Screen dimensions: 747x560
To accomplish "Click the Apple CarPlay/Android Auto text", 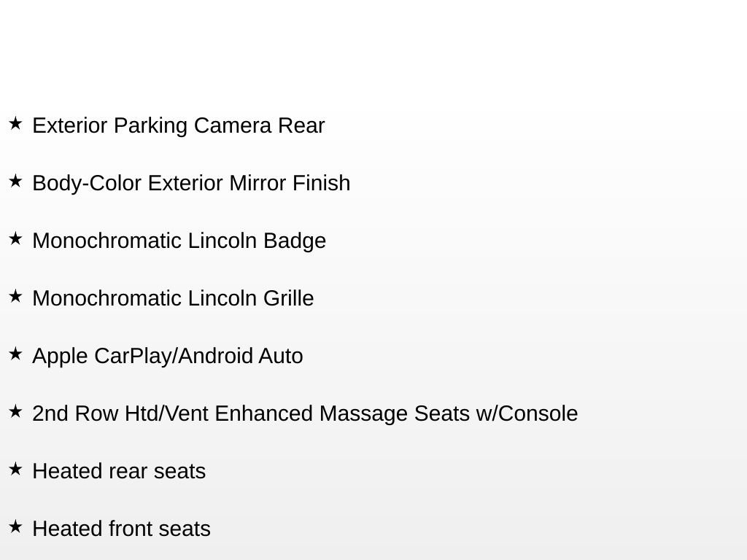I will (167, 356).
